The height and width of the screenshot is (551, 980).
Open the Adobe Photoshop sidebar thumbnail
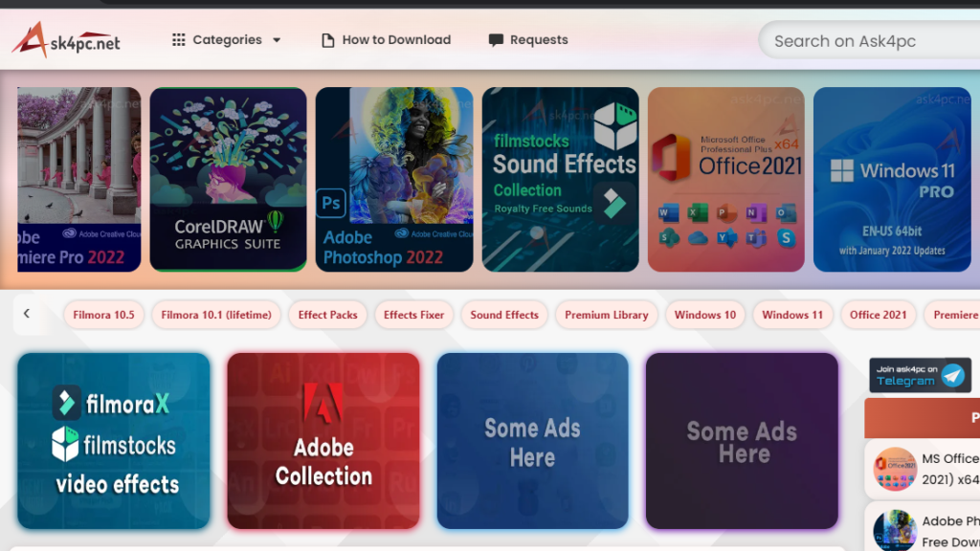tap(895, 530)
